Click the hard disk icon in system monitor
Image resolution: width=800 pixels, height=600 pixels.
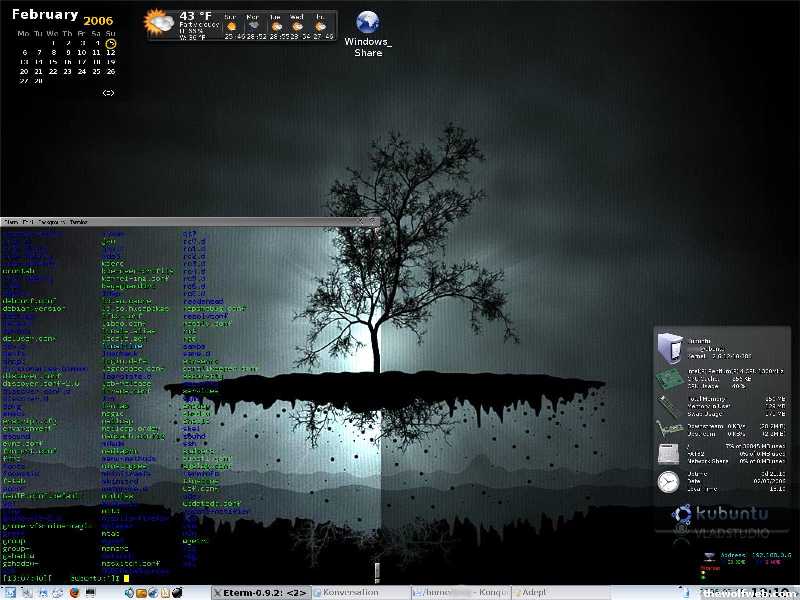pyautogui.click(x=667, y=454)
